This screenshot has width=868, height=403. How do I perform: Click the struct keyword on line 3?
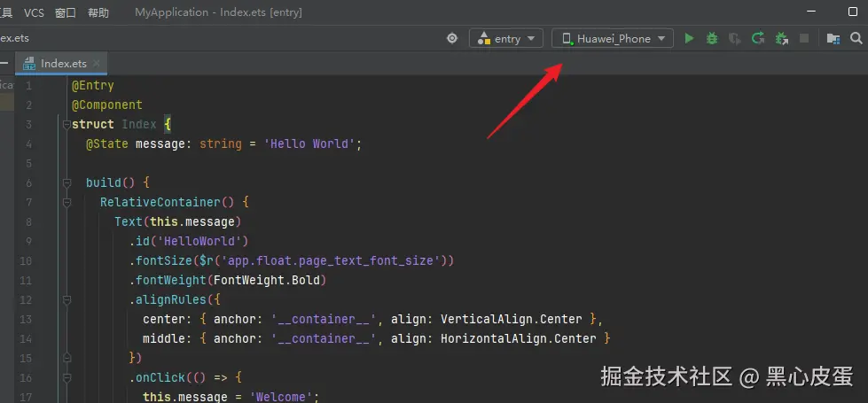(x=92, y=124)
